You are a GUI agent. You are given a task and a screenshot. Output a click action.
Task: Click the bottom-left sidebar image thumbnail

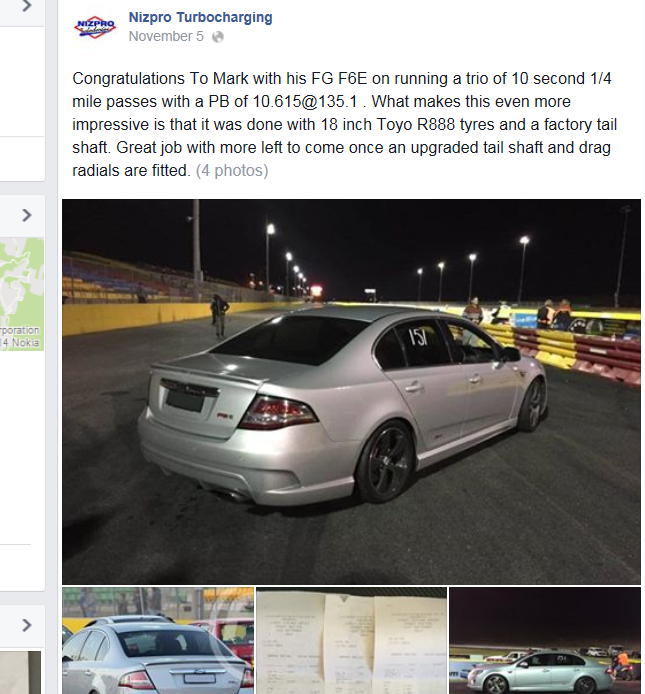pyautogui.click(x=20, y=672)
